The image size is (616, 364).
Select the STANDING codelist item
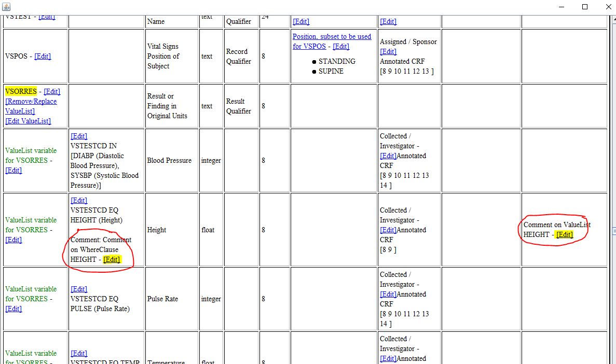337,61
